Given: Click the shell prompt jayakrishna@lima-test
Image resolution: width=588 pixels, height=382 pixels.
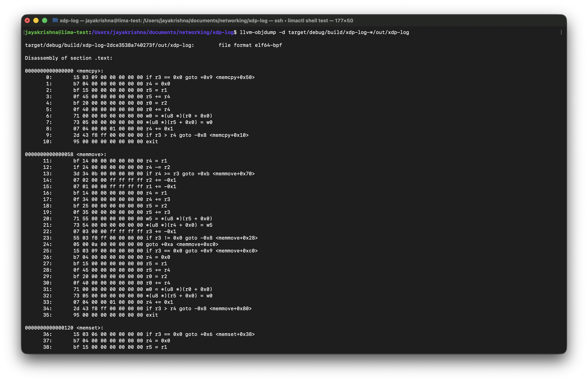Looking at the screenshot, I should tap(57, 32).
